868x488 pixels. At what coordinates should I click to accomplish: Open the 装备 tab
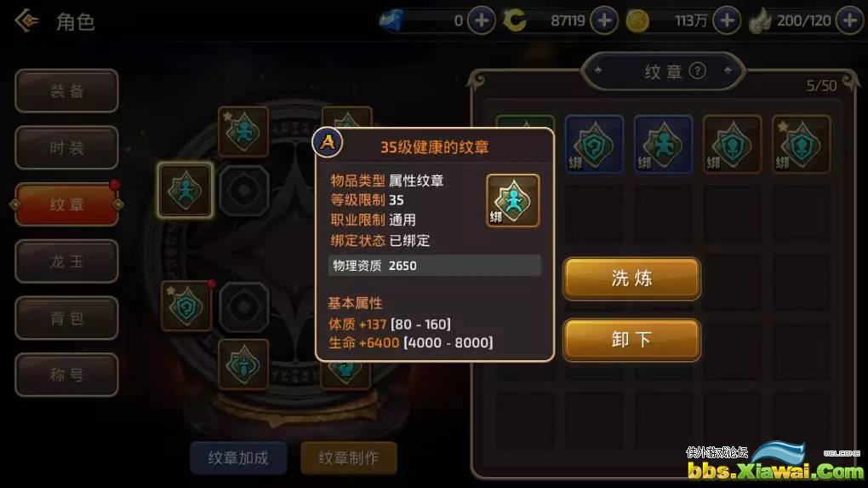coord(66,91)
